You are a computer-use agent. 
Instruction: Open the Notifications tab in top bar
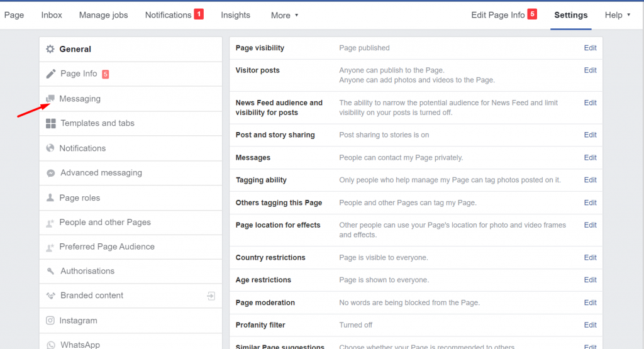tap(169, 15)
